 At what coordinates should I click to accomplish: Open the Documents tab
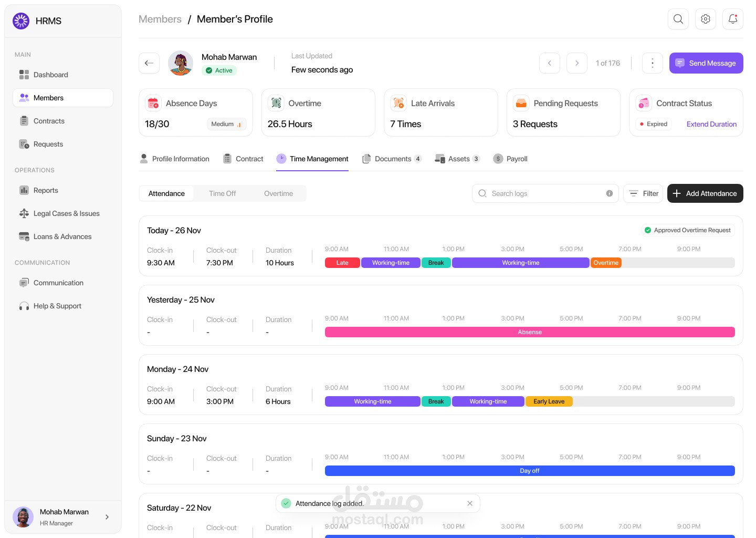(392, 159)
